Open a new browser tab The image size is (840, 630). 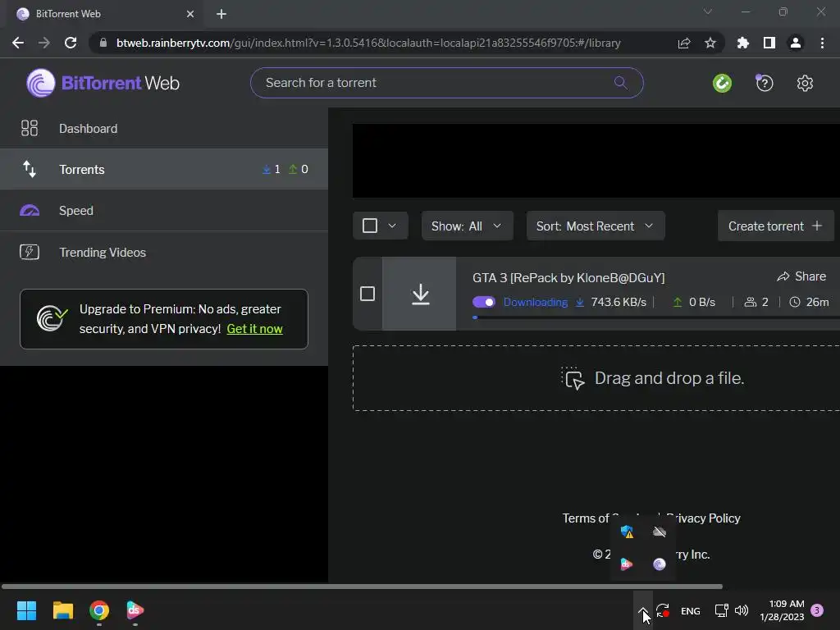[221, 14]
